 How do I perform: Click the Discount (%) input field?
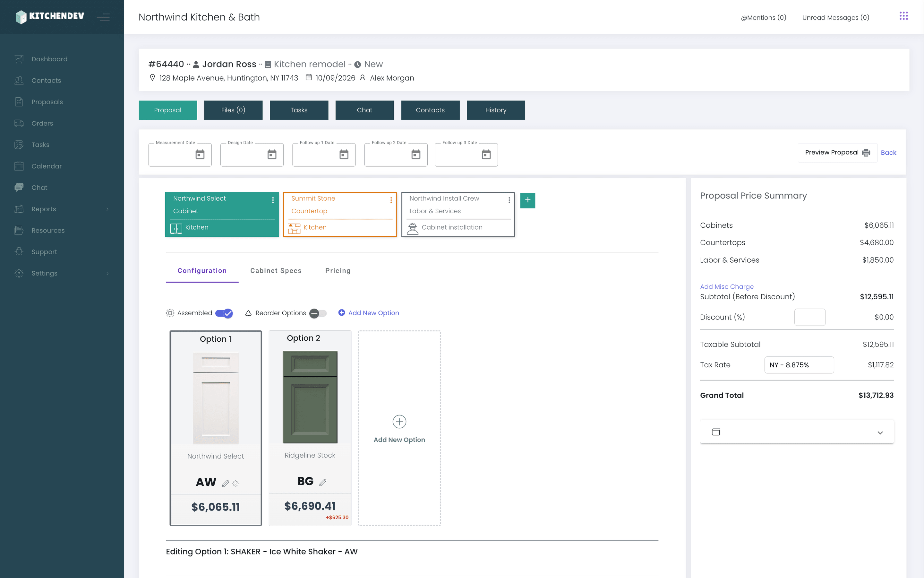click(x=809, y=317)
